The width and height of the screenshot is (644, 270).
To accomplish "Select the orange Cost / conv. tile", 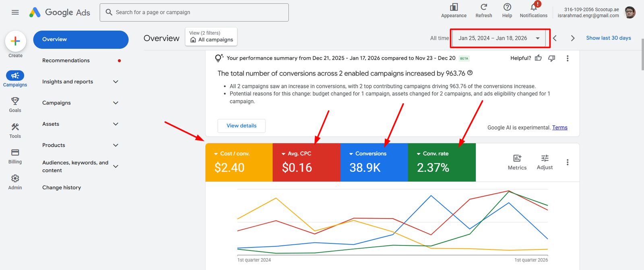I will (239, 162).
